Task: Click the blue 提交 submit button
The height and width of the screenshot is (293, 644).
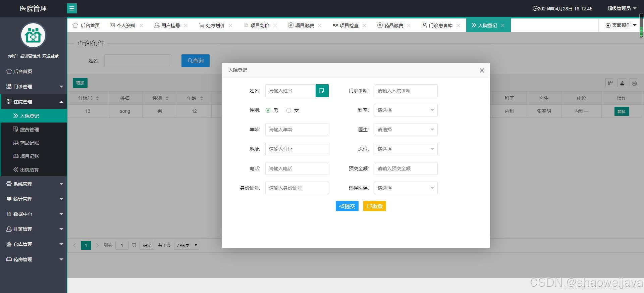Action: tap(347, 206)
